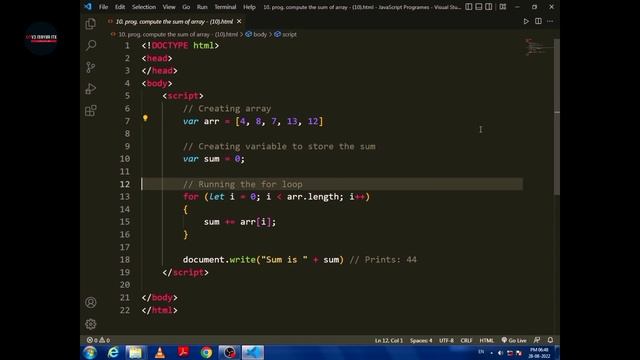Screen dimensions: 640x360
Task: Click the volume icon in system tray
Action: coord(500,353)
